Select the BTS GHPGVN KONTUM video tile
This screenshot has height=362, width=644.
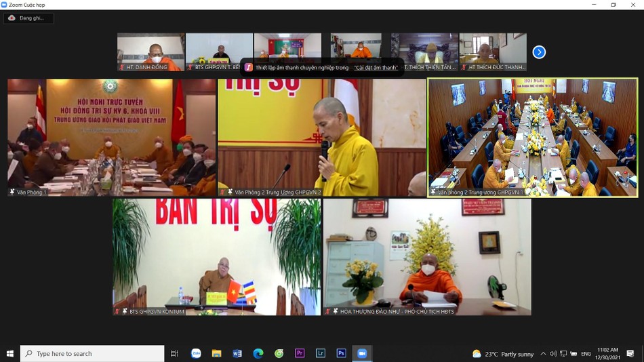pyautogui.click(x=217, y=256)
